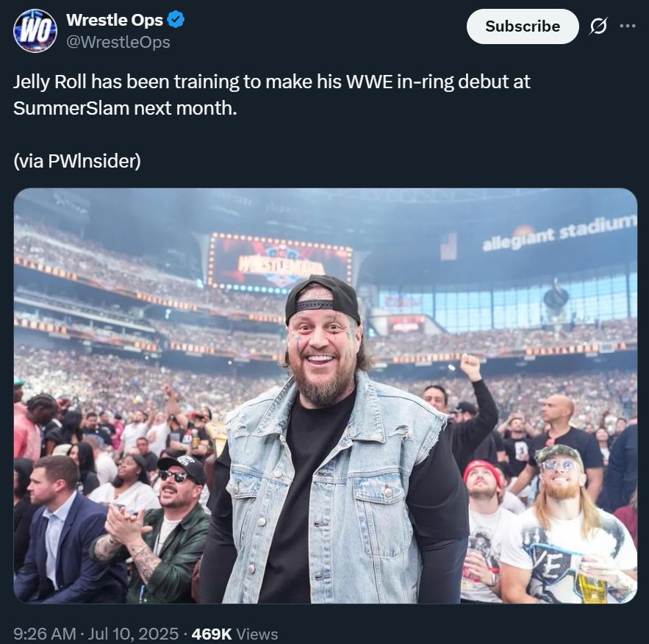
Task: Click the (via PWInsider) text line
Action: tap(77, 161)
